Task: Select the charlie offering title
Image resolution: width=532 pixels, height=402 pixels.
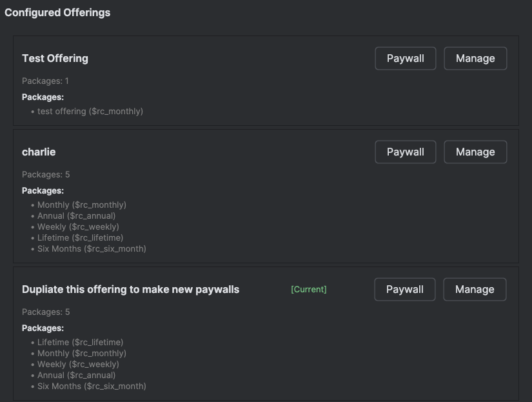Action: [x=39, y=152]
